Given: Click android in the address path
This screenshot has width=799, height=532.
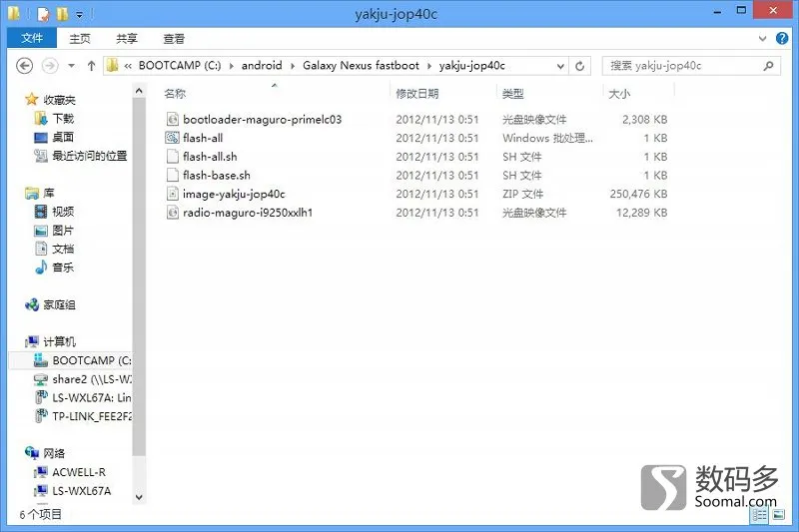Looking at the screenshot, I should click(262, 66).
